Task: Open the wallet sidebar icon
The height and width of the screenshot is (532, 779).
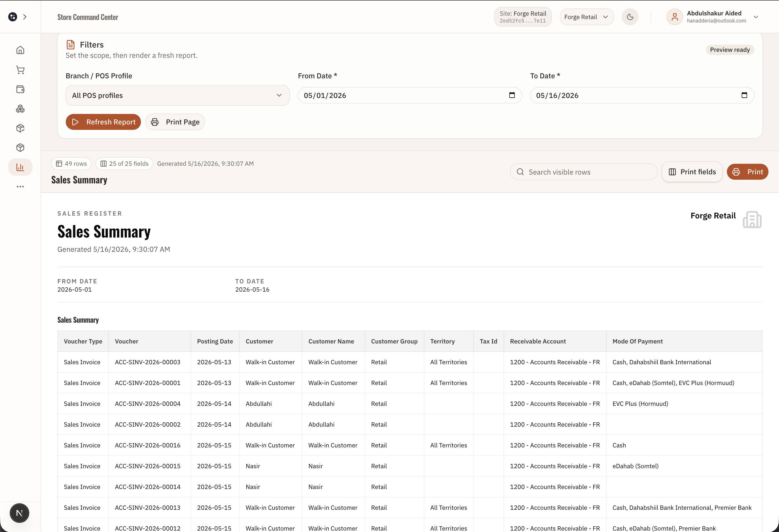Action: point(20,89)
